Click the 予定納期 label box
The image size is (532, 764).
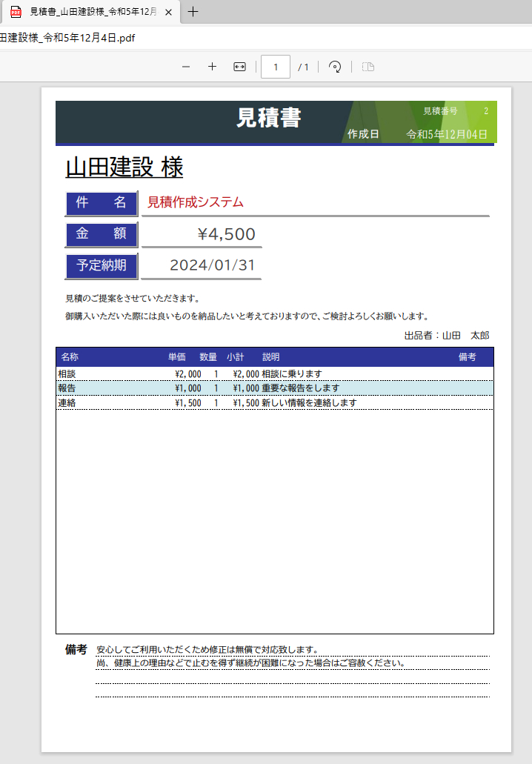coord(102,265)
